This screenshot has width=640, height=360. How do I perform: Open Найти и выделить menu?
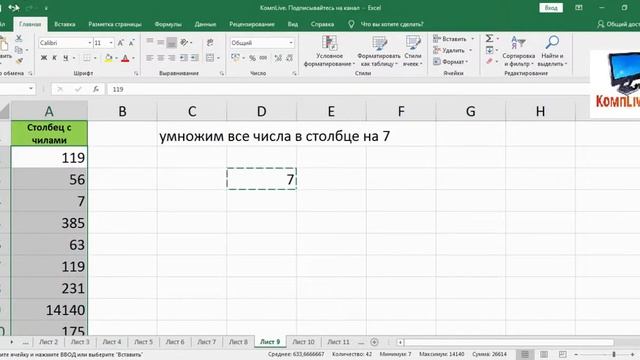click(552, 51)
